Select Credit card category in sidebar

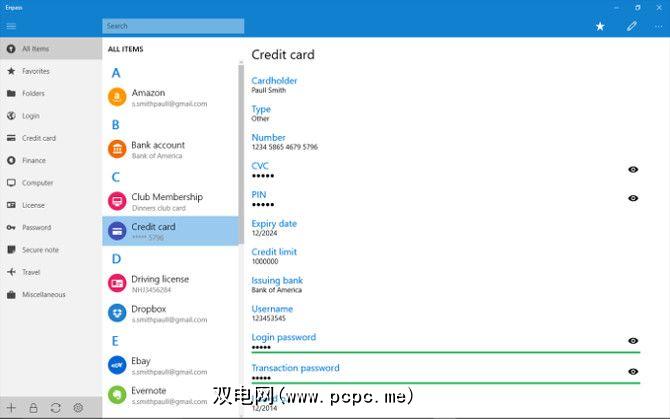point(51,138)
